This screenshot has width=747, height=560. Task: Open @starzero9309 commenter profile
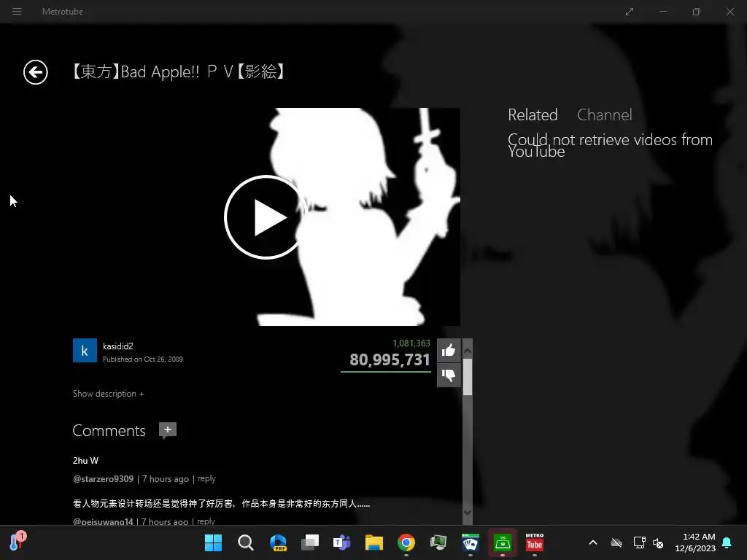pos(104,479)
